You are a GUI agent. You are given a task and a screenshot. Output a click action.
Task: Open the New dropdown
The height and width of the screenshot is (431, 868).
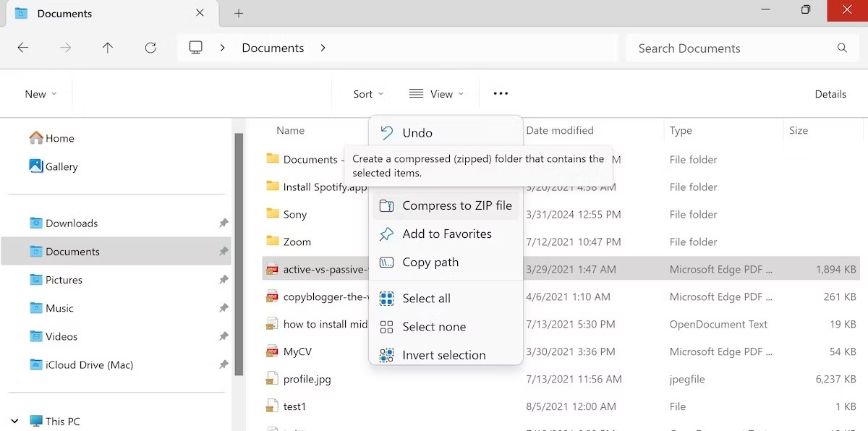41,94
